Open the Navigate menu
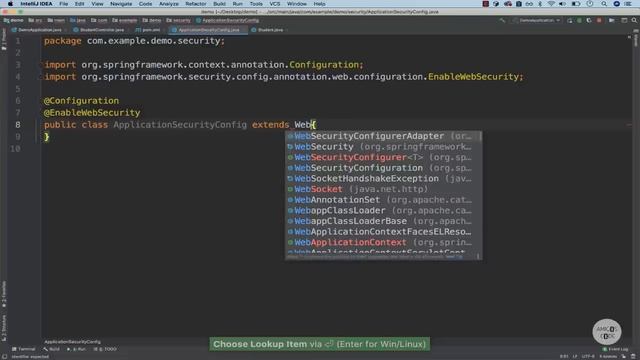The height and width of the screenshot is (360, 640). [121, 4]
